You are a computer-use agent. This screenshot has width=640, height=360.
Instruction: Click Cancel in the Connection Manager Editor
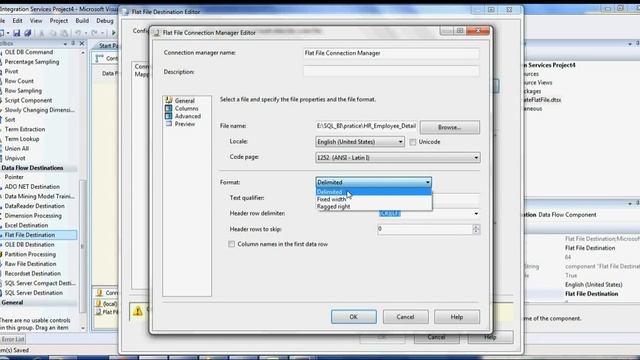coord(405,317)
